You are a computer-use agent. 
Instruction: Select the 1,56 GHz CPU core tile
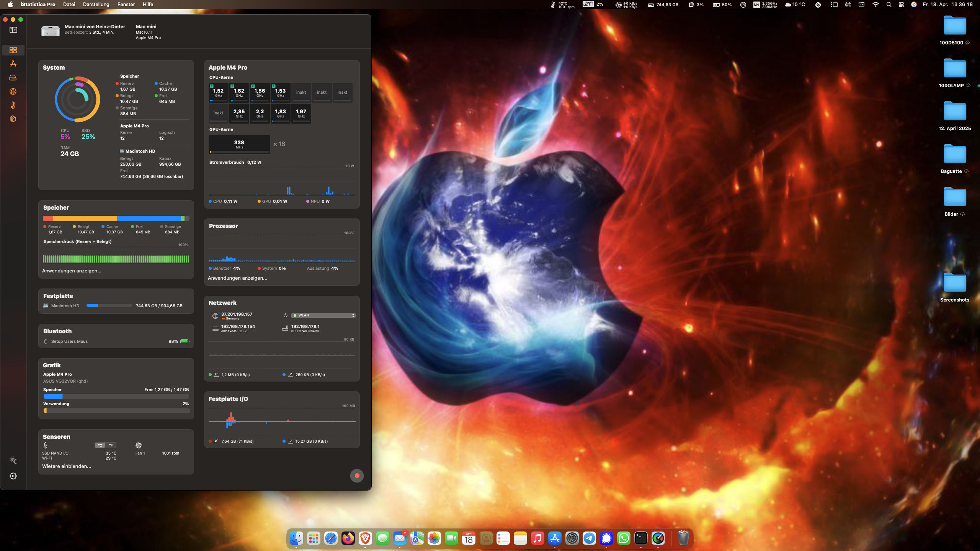click(x=260, y=93)
